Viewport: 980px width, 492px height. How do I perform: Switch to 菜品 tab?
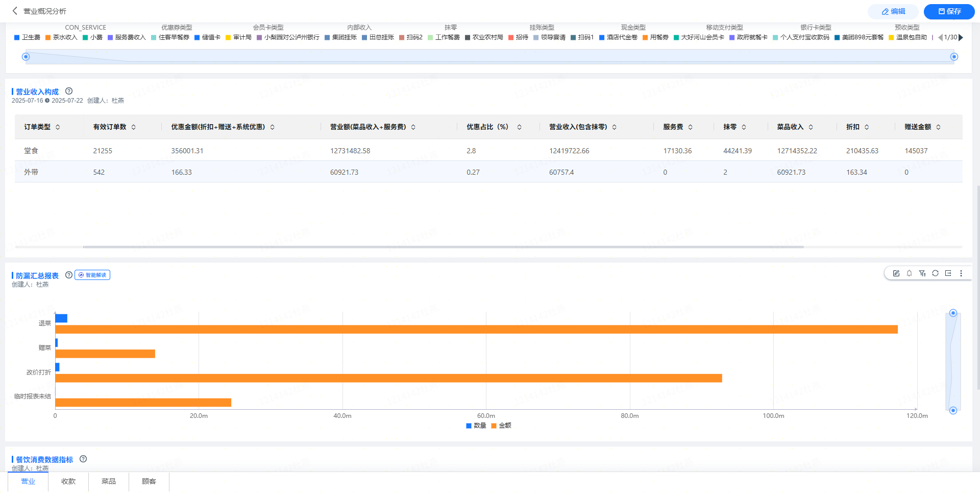tap(109, 481)
